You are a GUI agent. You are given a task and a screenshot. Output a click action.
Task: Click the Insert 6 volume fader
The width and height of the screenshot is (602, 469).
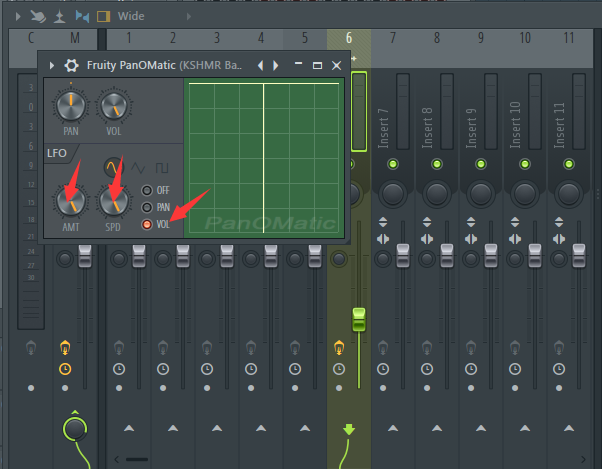[x=359, y=320]
